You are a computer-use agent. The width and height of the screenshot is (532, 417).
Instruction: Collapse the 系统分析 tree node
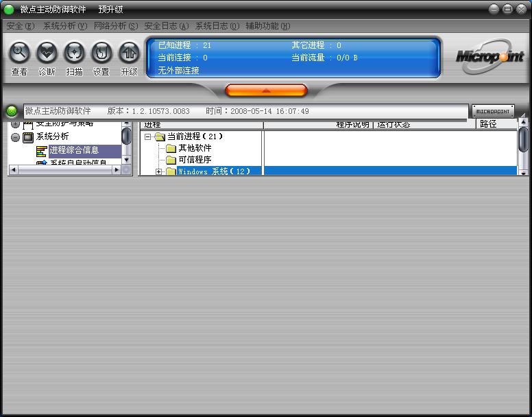point(15,137)
